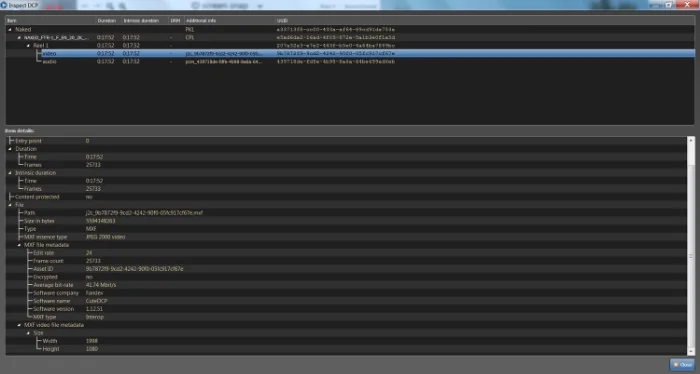Click the UUID column header
Screen dimensions: 700x374
485,21
